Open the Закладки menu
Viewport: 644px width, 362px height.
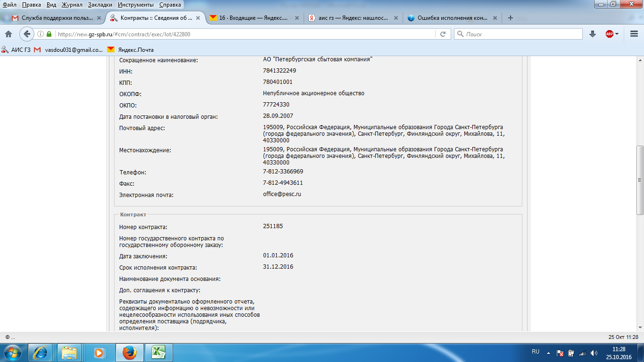click(x=100, y=5)
